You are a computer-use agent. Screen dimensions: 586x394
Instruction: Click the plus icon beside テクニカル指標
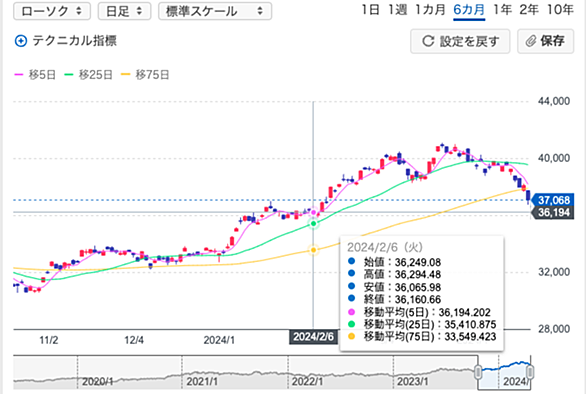21,41
